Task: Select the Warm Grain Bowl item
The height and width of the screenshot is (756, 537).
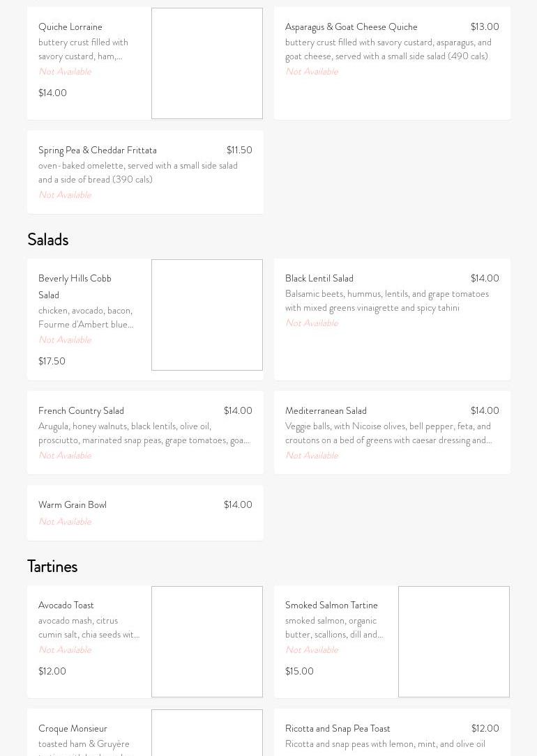Action: pos(73,505)
